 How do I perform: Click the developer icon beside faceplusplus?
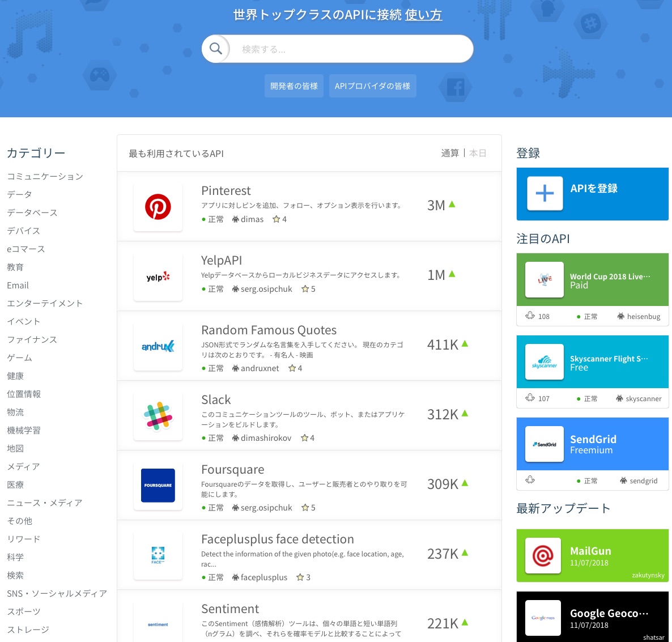click(235, 577)
